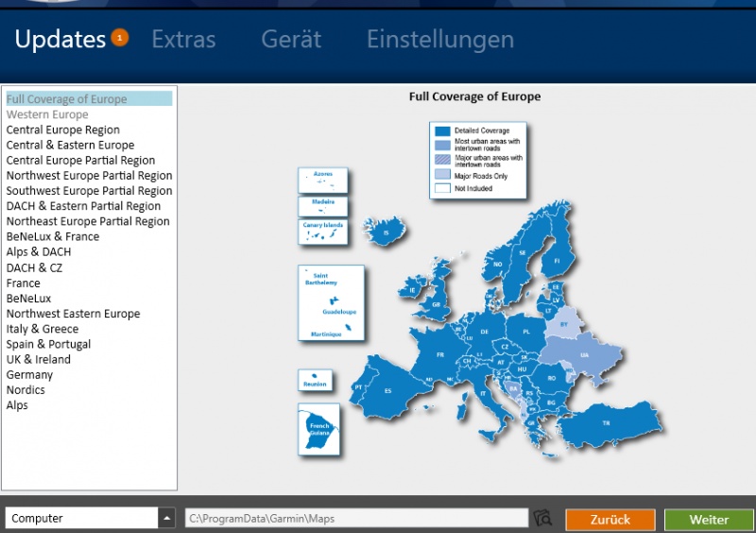756x533 pixels.
Task: Click the Azores inset map
Action: point(323,179)
